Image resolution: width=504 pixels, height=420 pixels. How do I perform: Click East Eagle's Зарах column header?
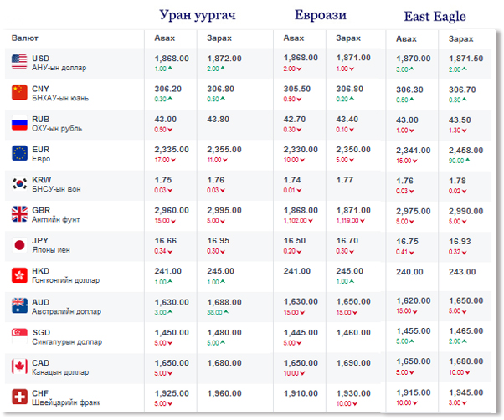(460, 39)
